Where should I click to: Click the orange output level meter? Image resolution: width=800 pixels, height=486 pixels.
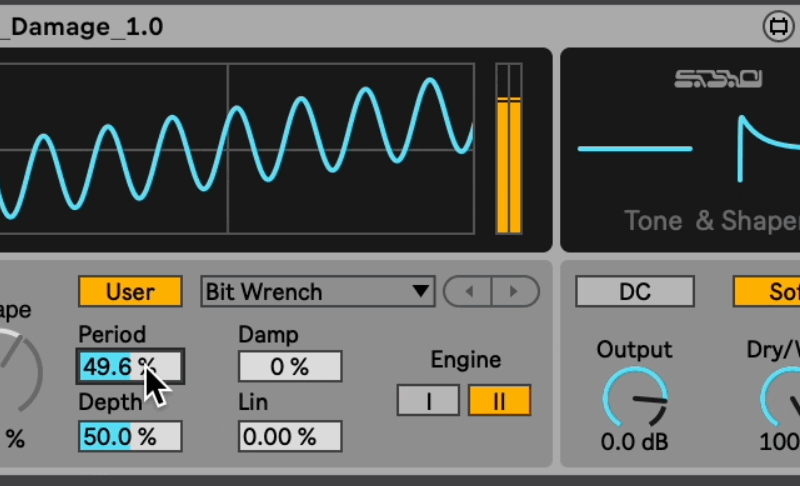tap(509, 148)
